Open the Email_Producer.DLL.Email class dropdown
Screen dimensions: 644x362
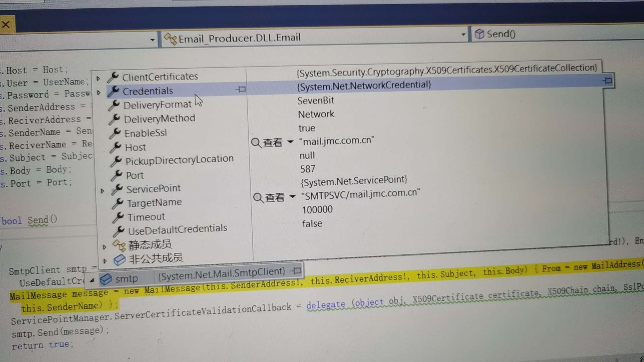click(x=463, y=35)
